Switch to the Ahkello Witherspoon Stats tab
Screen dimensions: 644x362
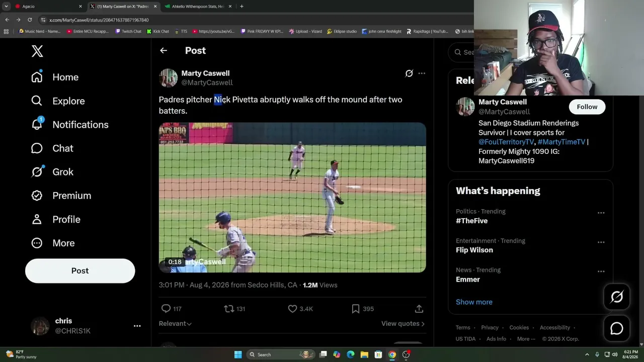coord(198,7)
